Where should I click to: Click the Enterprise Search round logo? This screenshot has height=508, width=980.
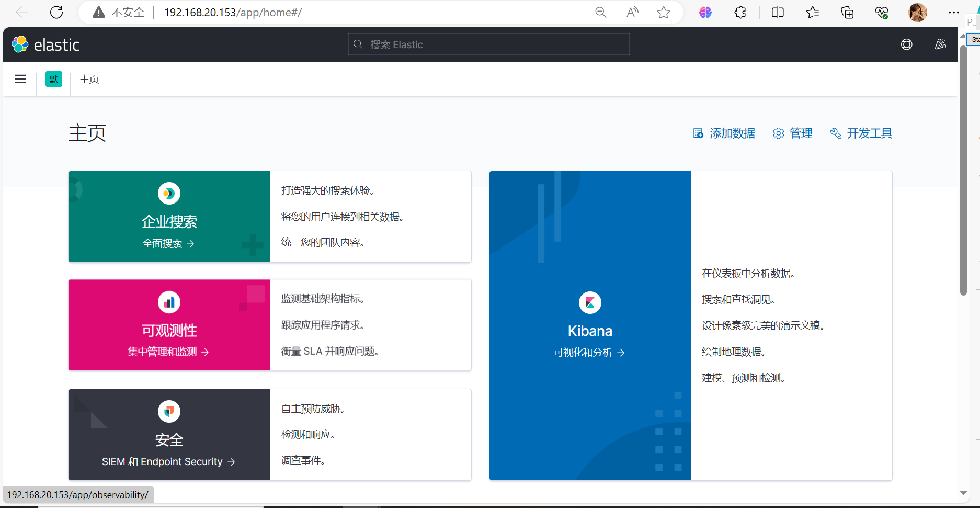pos(169,194)
